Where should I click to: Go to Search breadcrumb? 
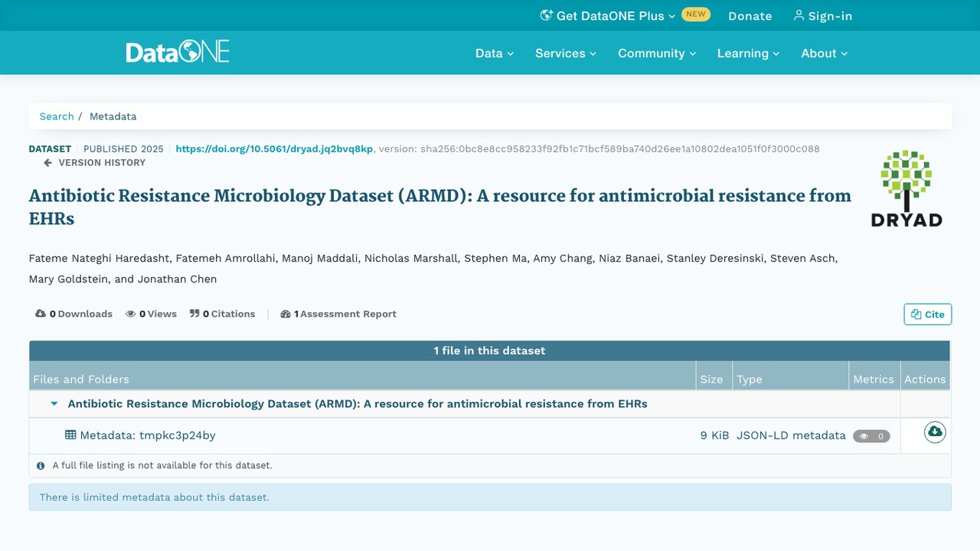click(x=57, y=116)
